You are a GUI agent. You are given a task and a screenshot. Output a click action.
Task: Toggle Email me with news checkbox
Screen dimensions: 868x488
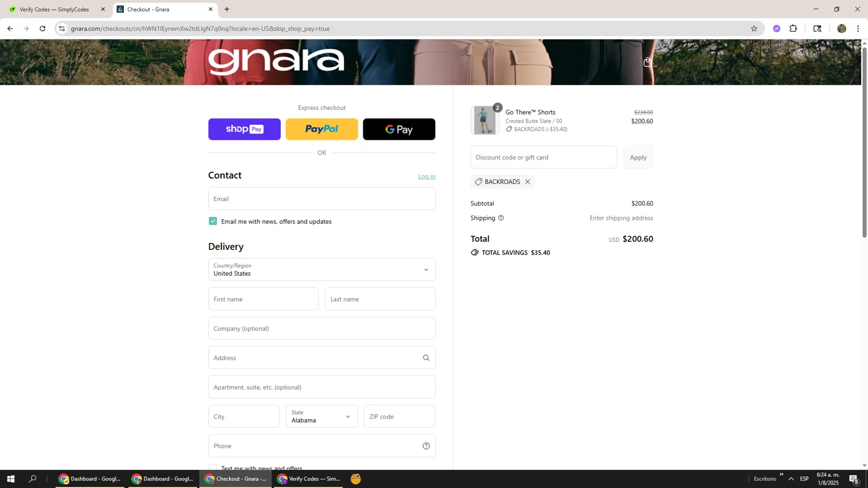point(213,221)
